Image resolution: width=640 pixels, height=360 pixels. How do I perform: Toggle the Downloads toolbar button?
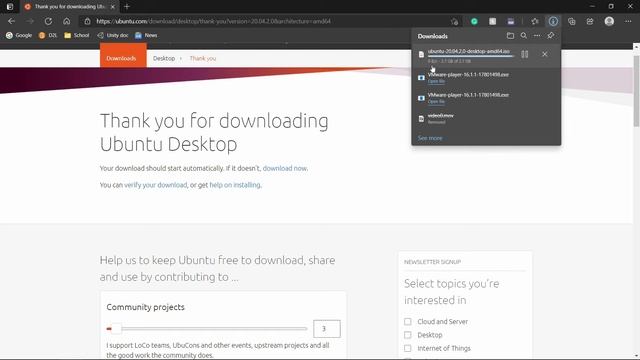[x=553, y=21]
